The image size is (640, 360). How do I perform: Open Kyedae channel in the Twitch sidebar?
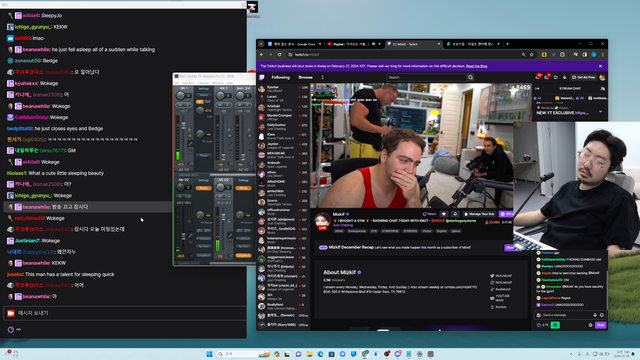pos(282,88)
